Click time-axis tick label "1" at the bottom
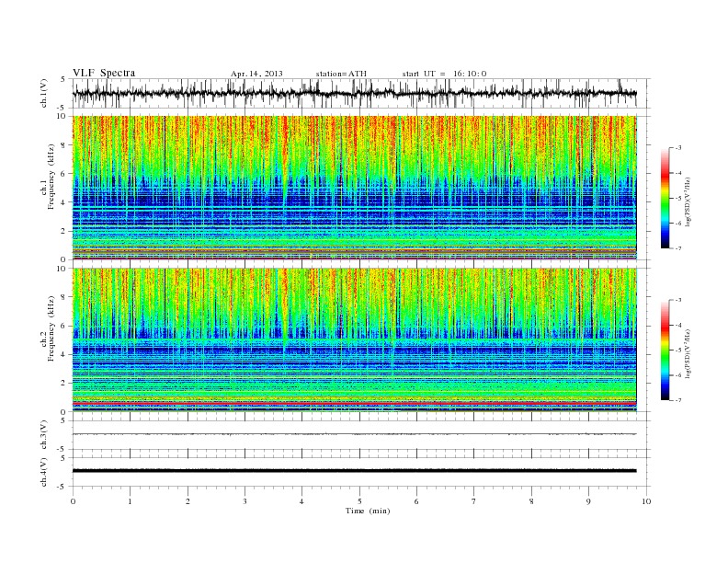This screenshot has height=563, width=728. tap(130, 501)
